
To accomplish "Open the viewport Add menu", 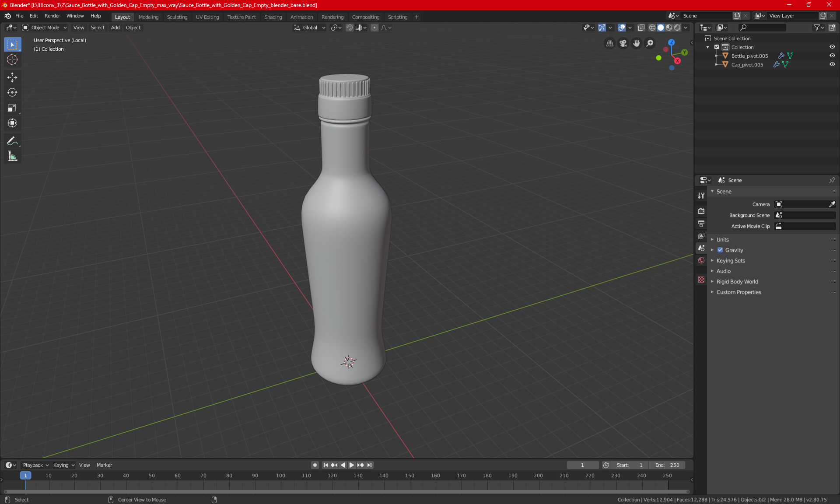I will pos(115,28).
